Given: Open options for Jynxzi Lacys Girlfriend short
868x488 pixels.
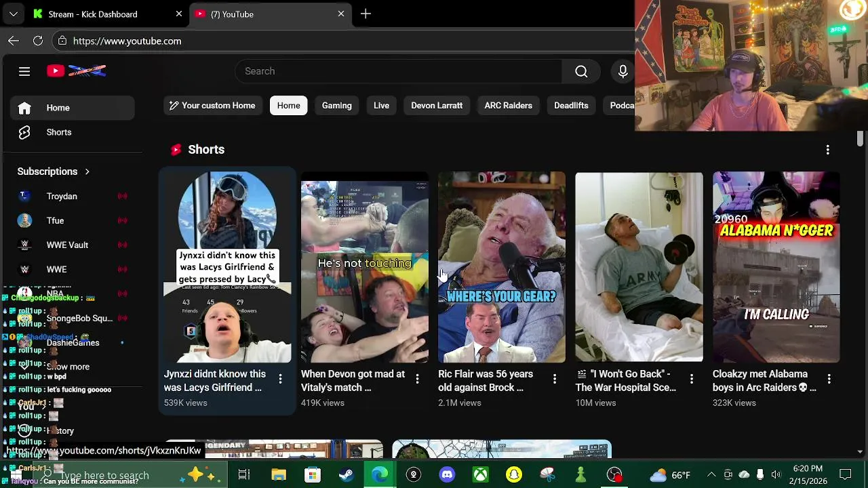Looking at the screenshot, I should [280, 379].
